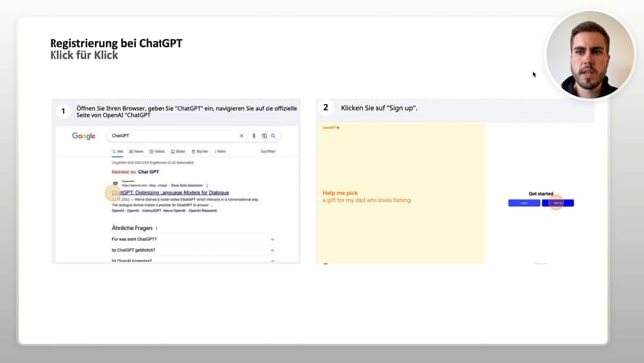Screen dimensions: 644x363
Task: Click the Google logo in the search screenshot
Action: tap(84, 136)
